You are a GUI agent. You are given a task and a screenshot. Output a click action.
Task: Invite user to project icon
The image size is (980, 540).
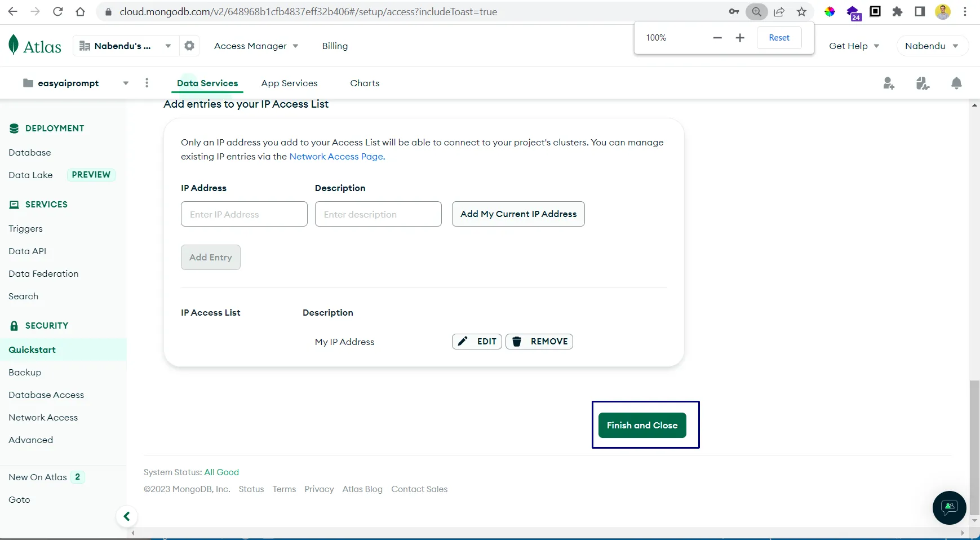click(889, 83)
